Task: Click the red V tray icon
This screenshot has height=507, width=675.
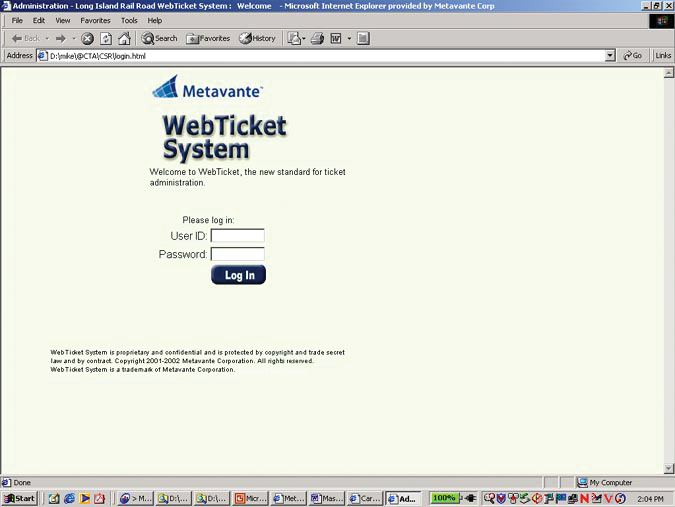Action: (608, 498)
